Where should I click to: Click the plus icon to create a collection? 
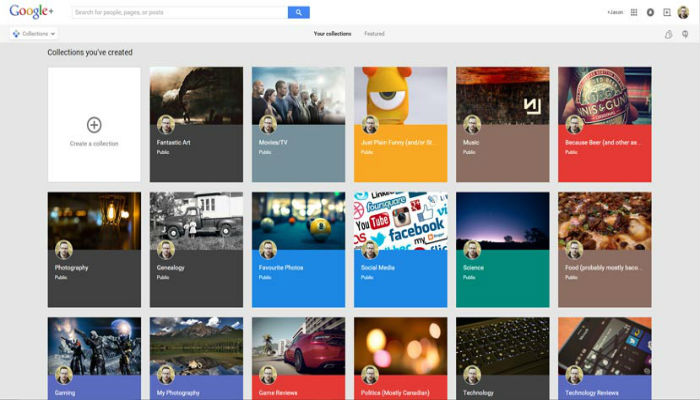coord(94,125)
